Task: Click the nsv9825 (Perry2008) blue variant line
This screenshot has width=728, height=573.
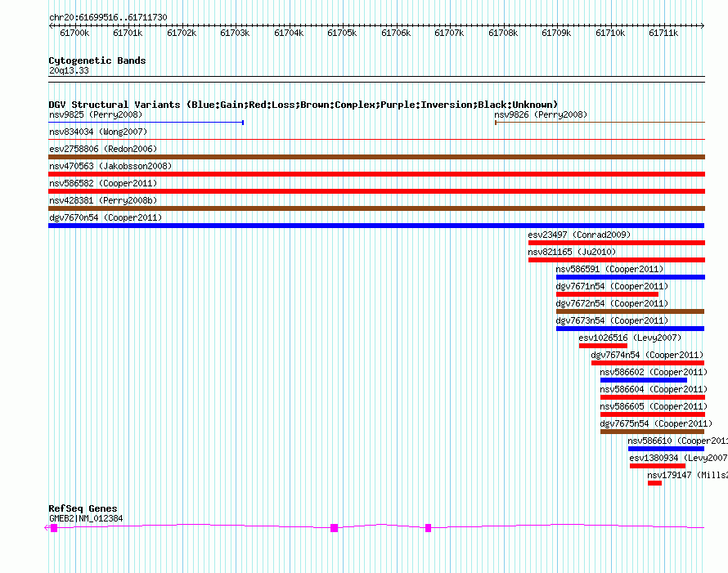Action: (146, 123)
